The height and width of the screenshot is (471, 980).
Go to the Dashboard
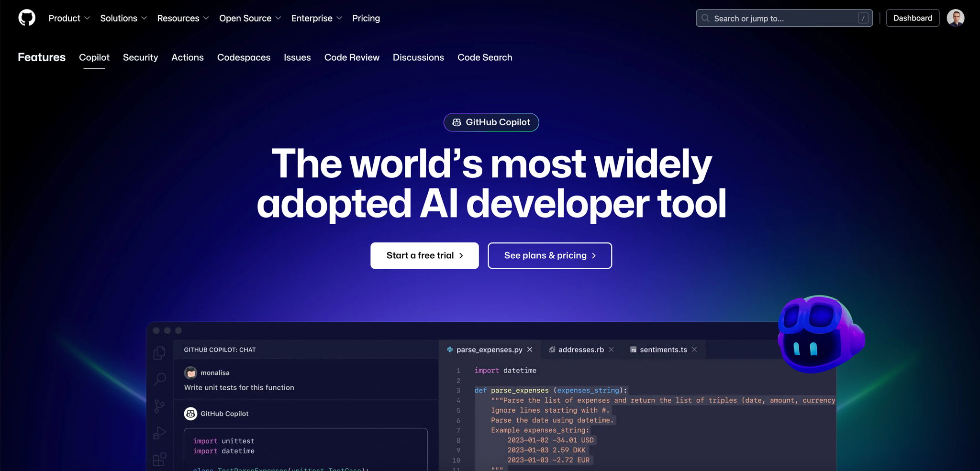point(913,18)
